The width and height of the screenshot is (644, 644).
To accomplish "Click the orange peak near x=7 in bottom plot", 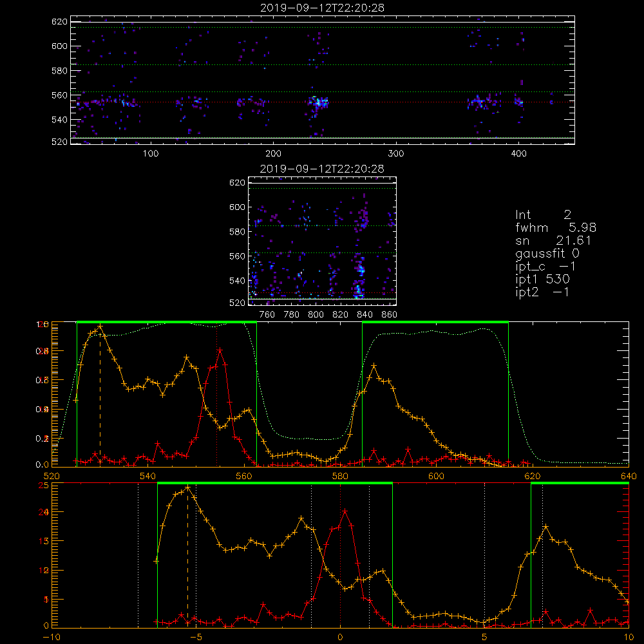I will 546,527.
